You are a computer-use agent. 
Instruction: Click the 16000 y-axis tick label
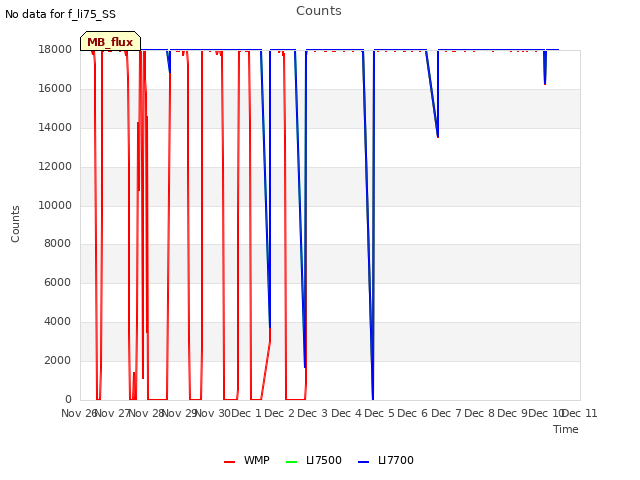[x=55, y=89]
